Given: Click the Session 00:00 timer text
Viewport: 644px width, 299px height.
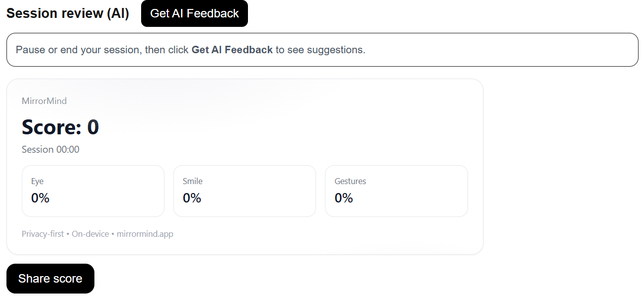Looking at the screenshot, I should click(51, 149).
